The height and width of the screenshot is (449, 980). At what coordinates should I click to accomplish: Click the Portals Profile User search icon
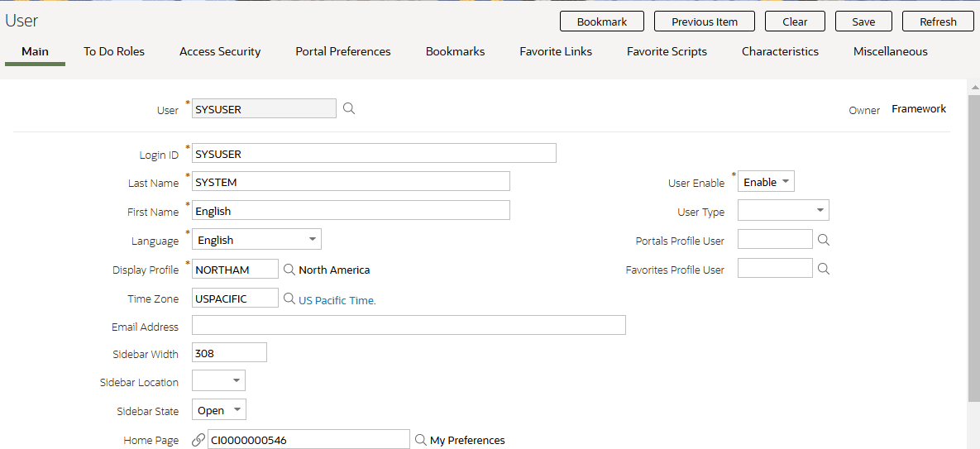click(824, 239)
